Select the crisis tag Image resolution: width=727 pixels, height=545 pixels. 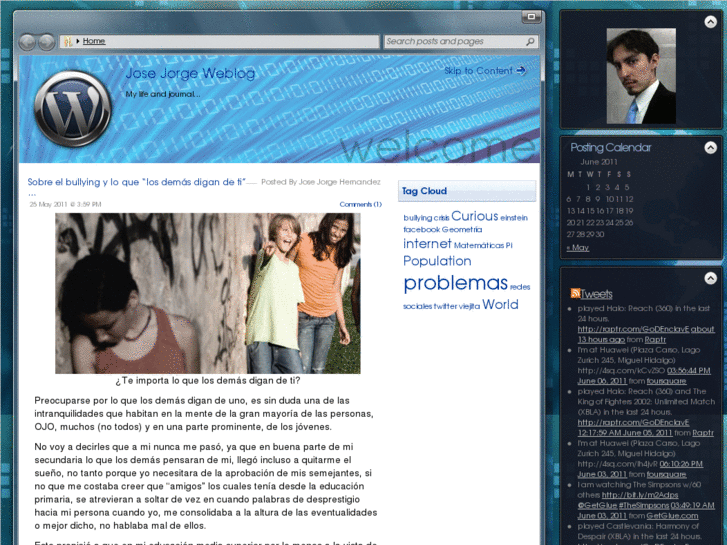click(x=441, y=218)
